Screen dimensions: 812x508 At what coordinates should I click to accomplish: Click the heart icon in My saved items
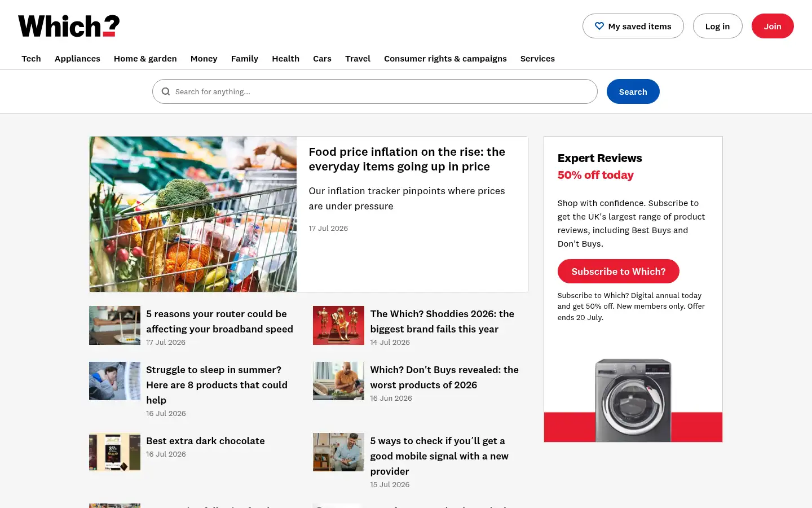[599, 26]
